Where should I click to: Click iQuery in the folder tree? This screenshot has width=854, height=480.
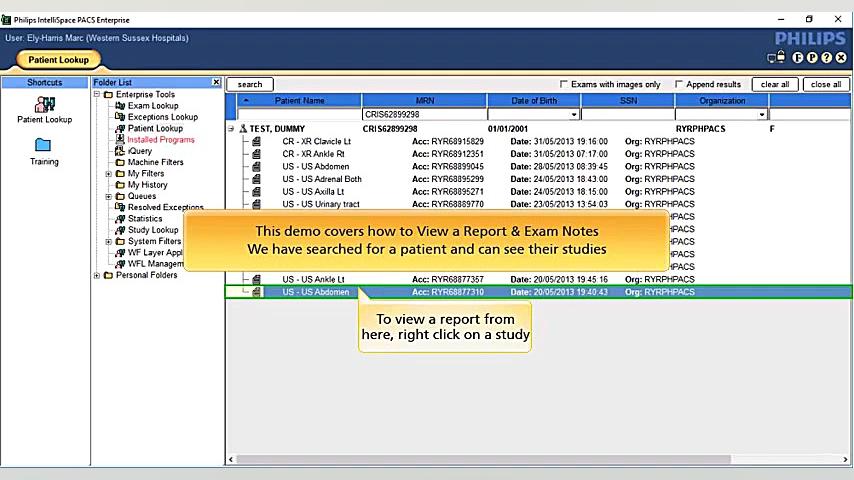point(140,151)
